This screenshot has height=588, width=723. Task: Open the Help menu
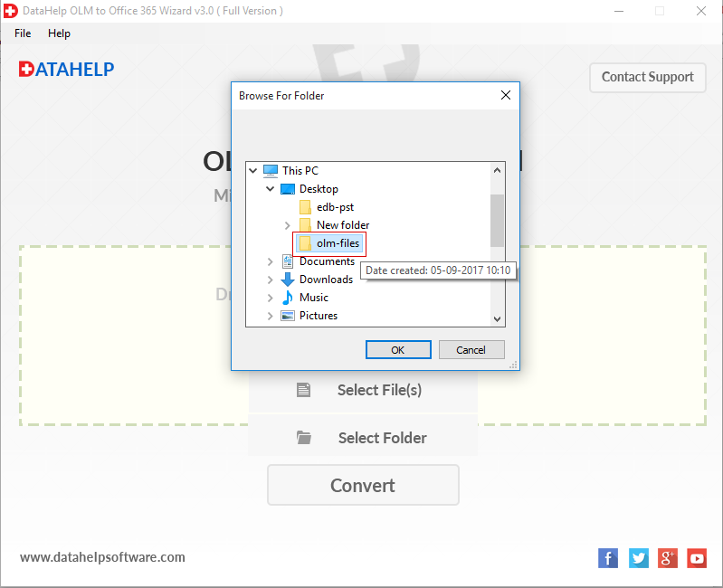[x=59, y=33]
